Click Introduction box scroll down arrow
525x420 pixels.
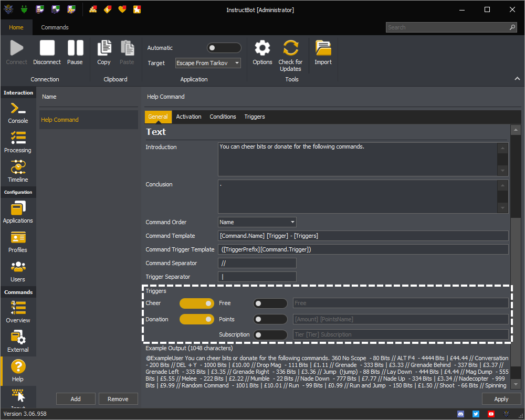coord(502,171)
